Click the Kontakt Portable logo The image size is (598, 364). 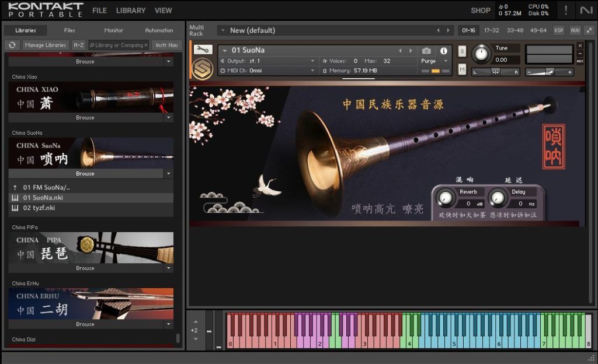point(46,10)
